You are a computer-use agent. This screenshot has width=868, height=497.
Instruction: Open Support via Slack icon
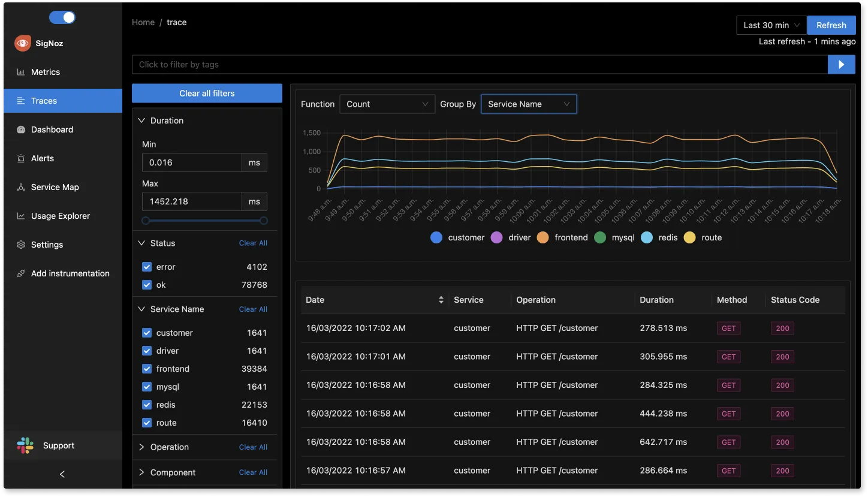(x=25, y=445)
